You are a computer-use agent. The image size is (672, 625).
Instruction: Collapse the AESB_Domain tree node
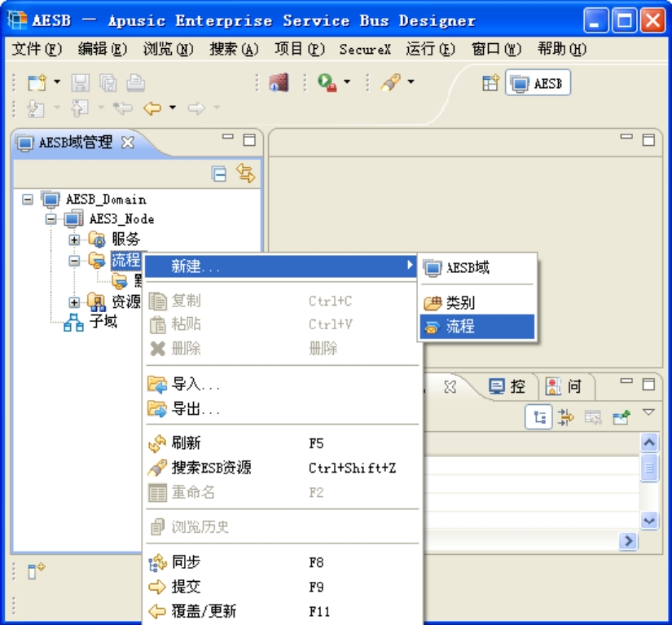[28, 200]
